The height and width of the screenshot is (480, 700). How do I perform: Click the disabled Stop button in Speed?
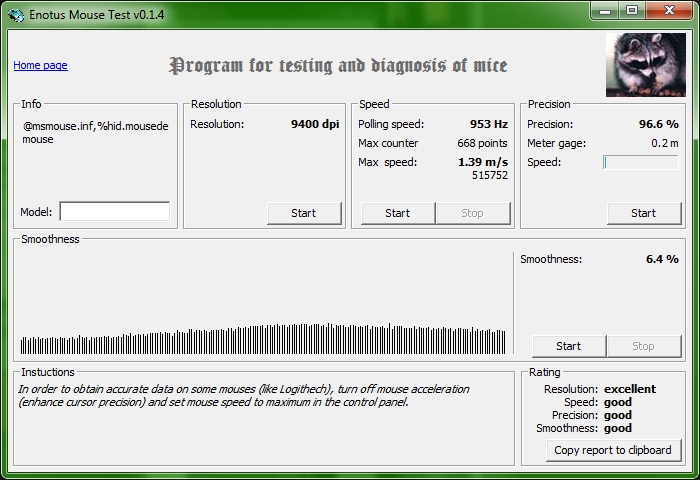(x=473, y=213)
